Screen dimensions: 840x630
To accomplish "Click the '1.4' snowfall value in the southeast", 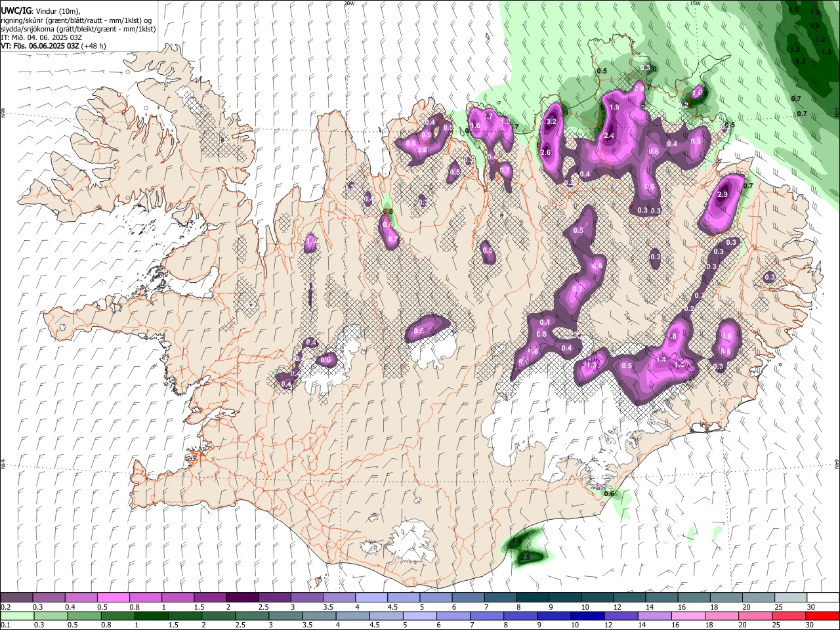I will tap(661, 359).
